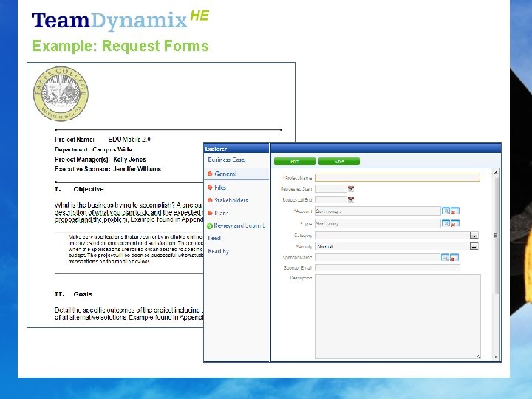
Task: Click the Type lookup search icon
Action: pyautogui.click(x=446, y=223)
